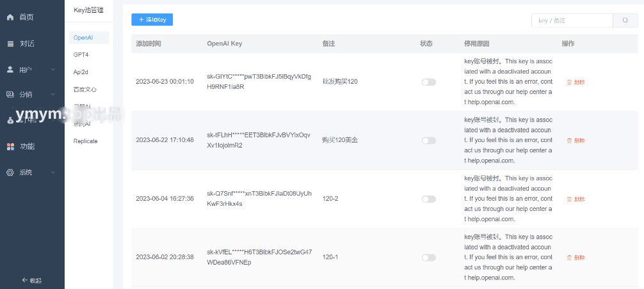Click 删除 link in 2023-06-04 row
644x289 pixels.
coord(579,199)
